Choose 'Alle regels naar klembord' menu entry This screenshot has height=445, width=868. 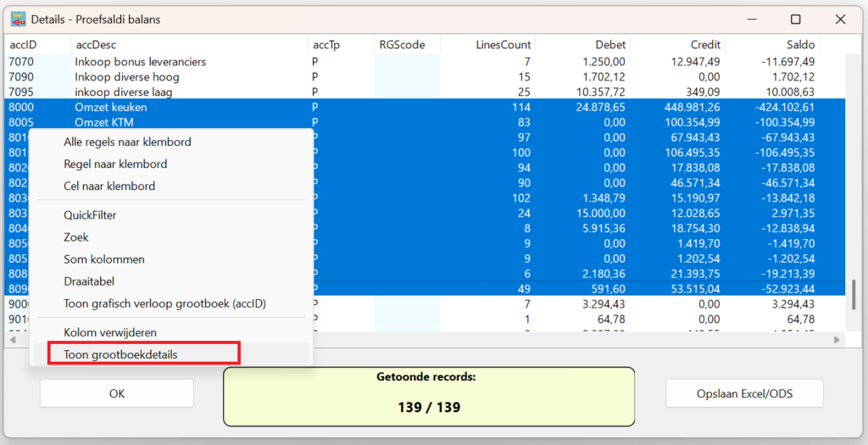pyautogui.click(x=127, y=142)
